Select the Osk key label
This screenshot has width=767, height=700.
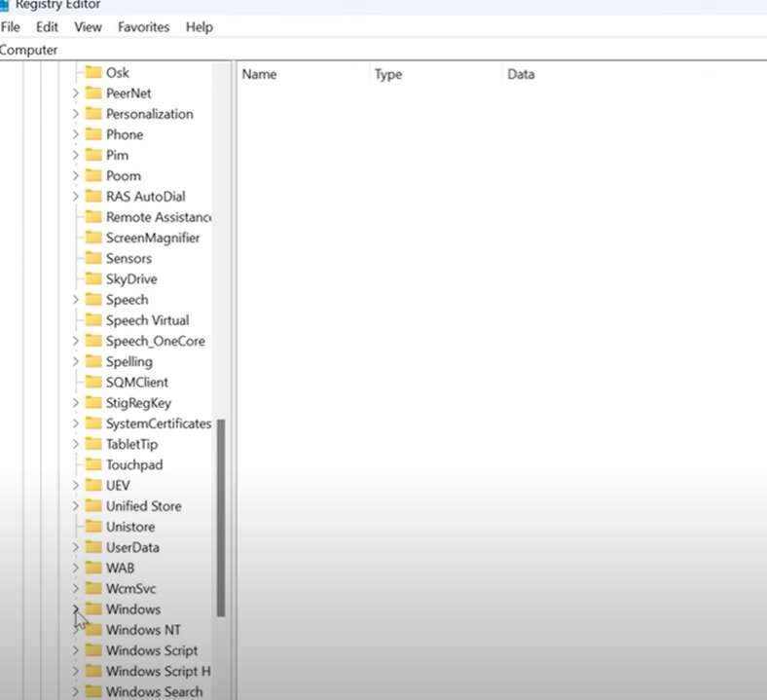pyautogui.click(x=118, y=72)
